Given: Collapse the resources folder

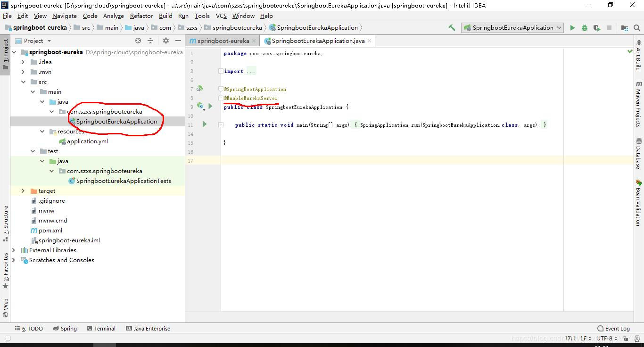Looking at the screenshot, I should [42, 132].
